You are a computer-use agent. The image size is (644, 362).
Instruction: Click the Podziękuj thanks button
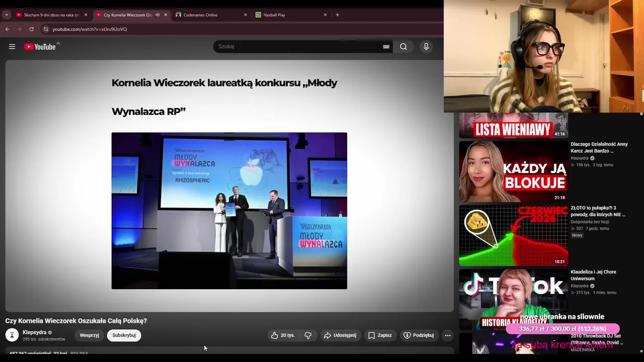(419, 335)
